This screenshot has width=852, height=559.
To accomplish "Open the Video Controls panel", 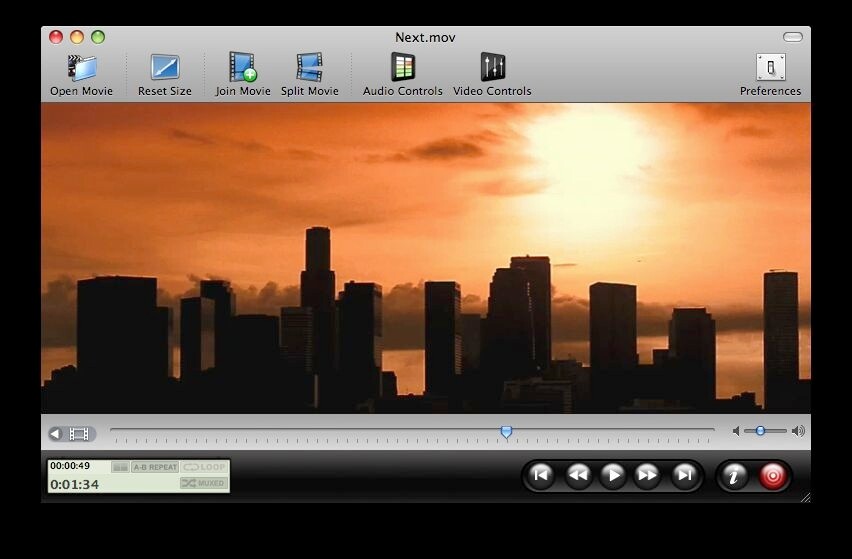I will (x=492, y=68).
